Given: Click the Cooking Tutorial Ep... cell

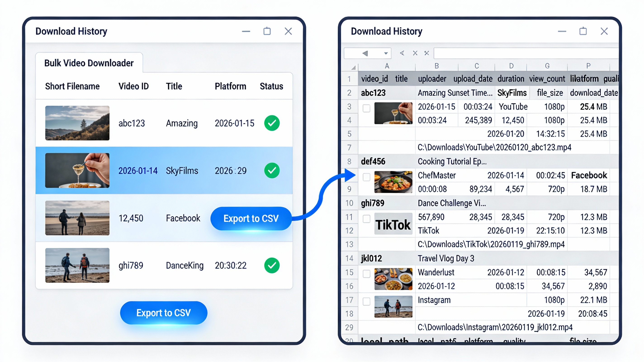Looking at the screenshot, I should click(x=452, y=161).
